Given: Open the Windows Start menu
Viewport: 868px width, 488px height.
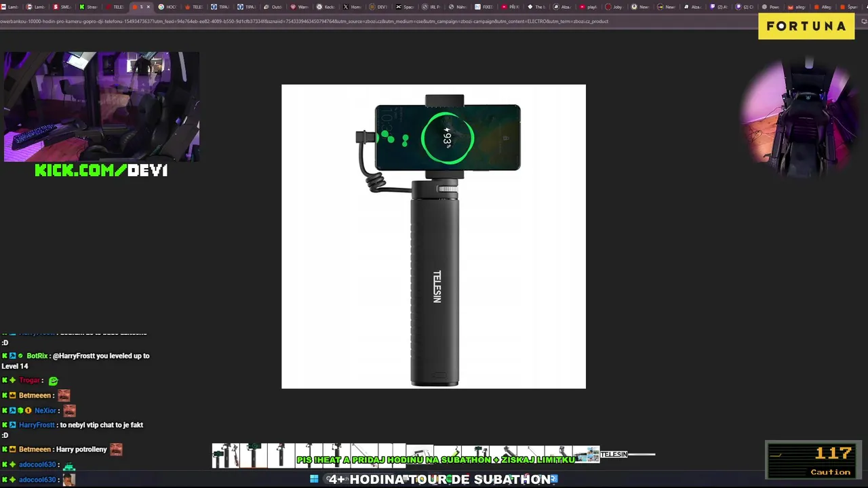Looking at the screenshot, I should click(314, 479).
